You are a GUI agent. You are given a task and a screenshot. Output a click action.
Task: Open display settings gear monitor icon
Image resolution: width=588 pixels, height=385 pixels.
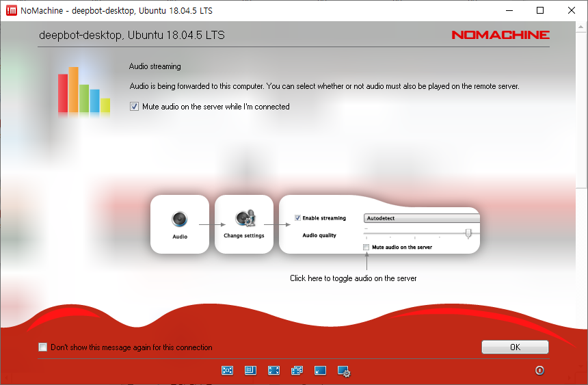coord(344,371)
